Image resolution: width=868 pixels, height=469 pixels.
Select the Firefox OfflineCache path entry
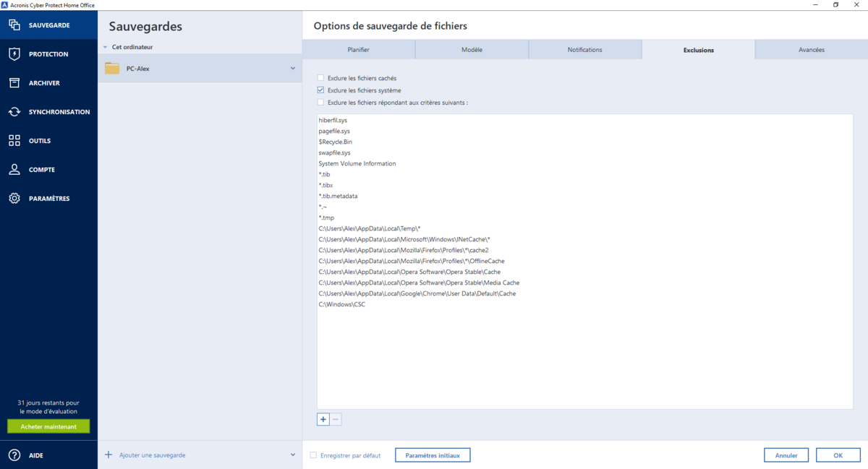[412, 261]
